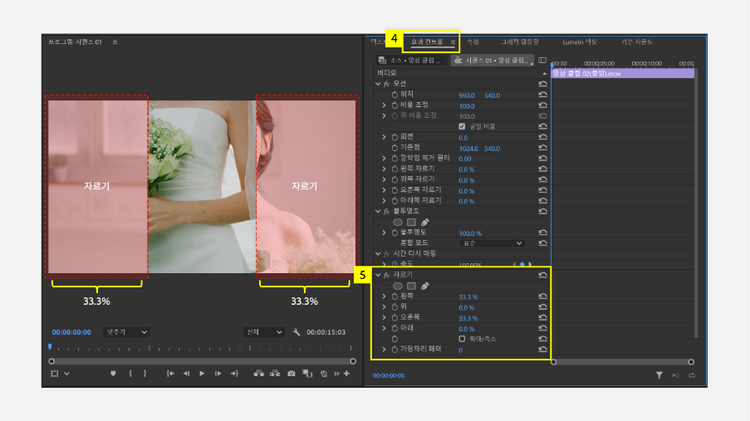This screenshot has width=750, height=421.
Task: Select the source clip tab in Effect Controls
Action: (x=411, y=60)
